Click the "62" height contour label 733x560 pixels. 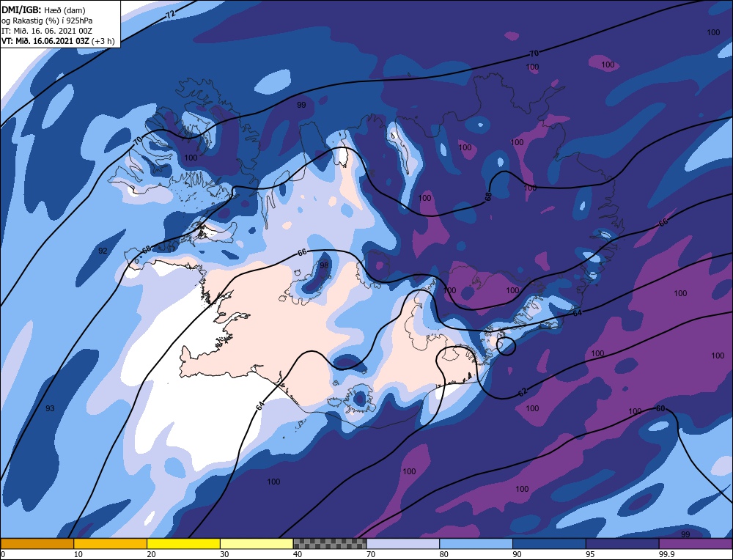click(x=523, y=392)
